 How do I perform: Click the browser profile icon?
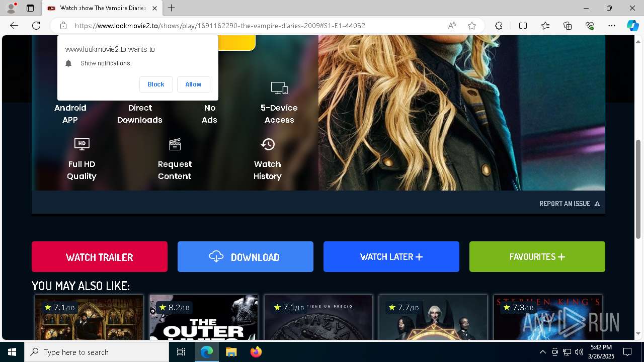11,8
